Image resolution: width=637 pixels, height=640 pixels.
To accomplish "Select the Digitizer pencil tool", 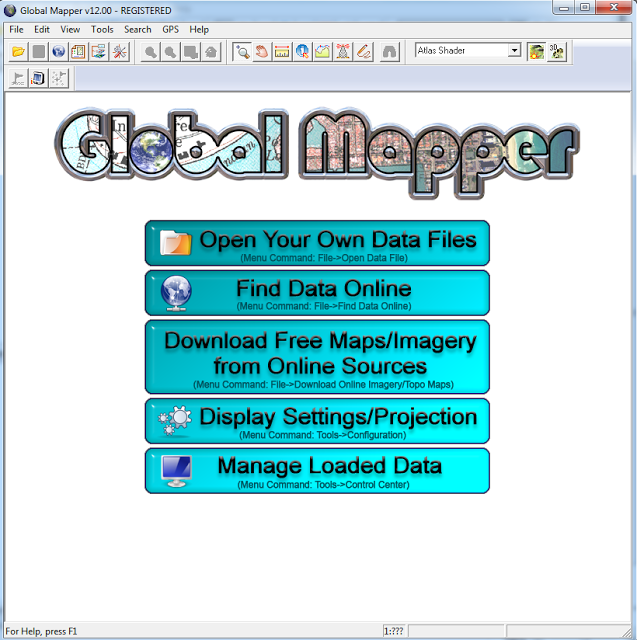I will click(x=363, y=52).
